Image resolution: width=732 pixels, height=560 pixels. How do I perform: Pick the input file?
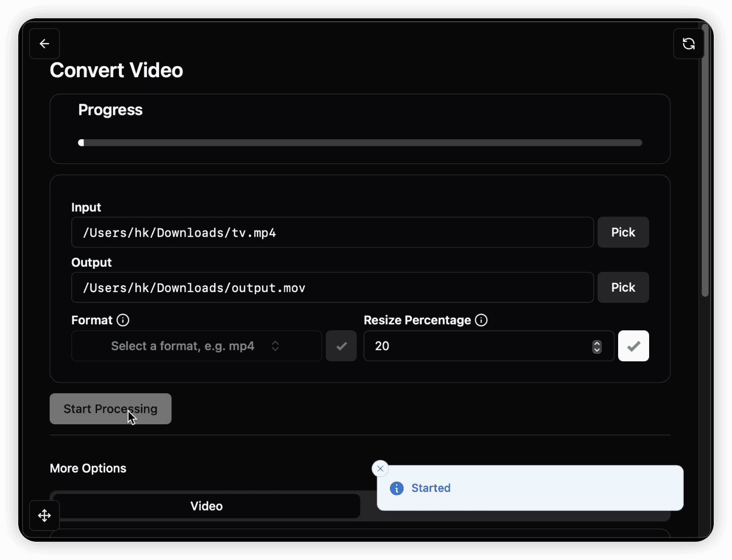pos(623,232)
